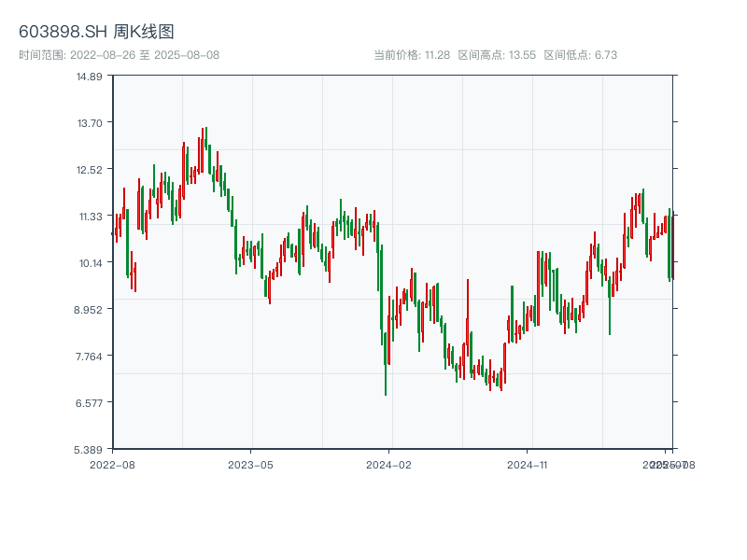Image resolution: width=747 pixels, height=560 pixels.
Task: Click the 2024-02 date axis label
Action: click(x=388, y=464)
